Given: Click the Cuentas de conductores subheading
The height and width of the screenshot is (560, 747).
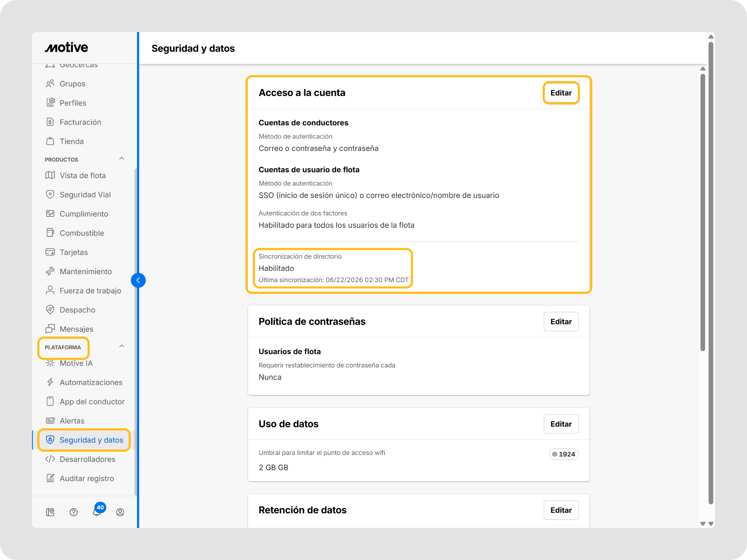Looking at the screenshot, I should 303,123.
